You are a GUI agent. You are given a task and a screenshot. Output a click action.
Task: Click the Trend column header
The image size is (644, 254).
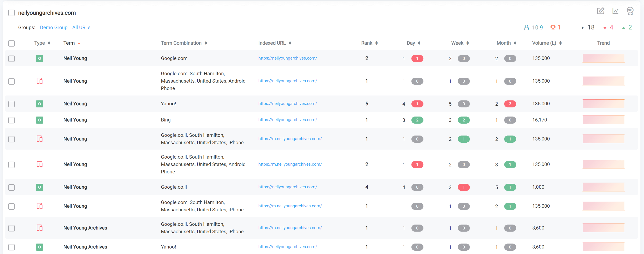(x=603, y=43)
